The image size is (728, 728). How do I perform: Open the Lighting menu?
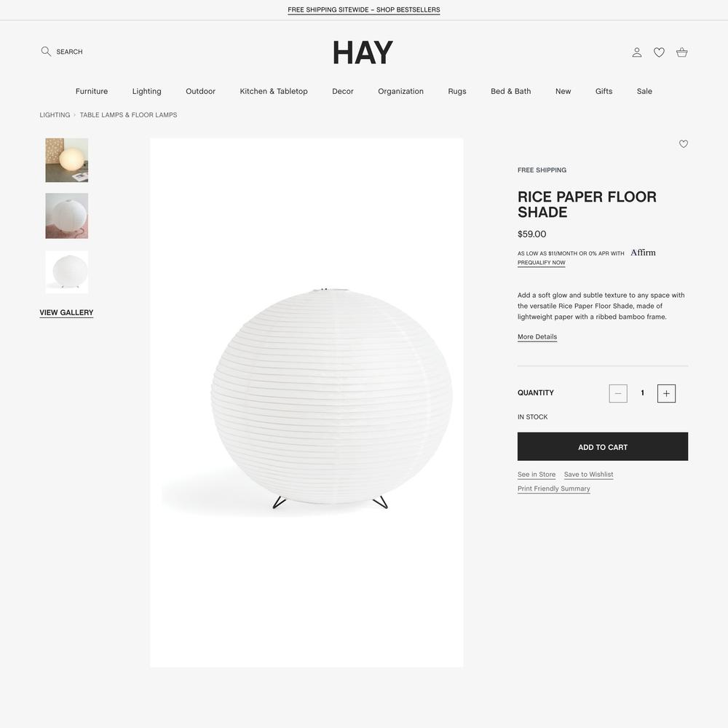click(147, 92)
